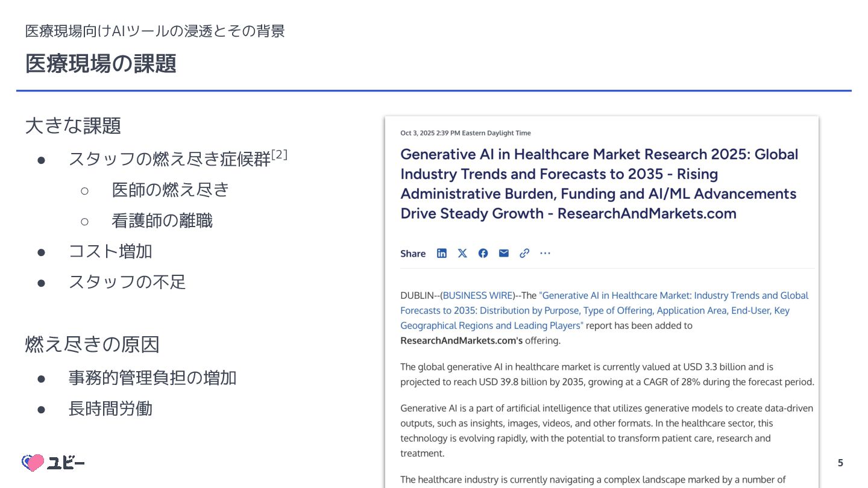868x488 pixels.
Task: Click the Facebook share icon
Action: click(x=483, y=253)
